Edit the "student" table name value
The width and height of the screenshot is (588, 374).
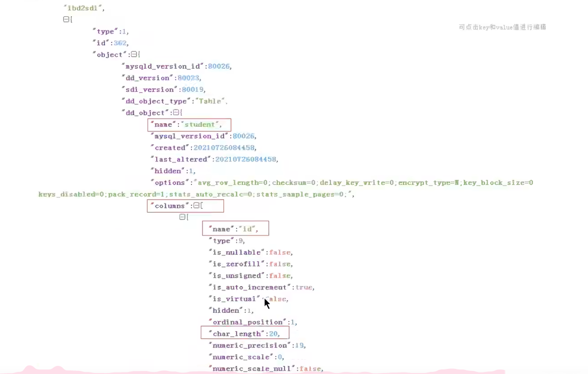pos(200,125)
